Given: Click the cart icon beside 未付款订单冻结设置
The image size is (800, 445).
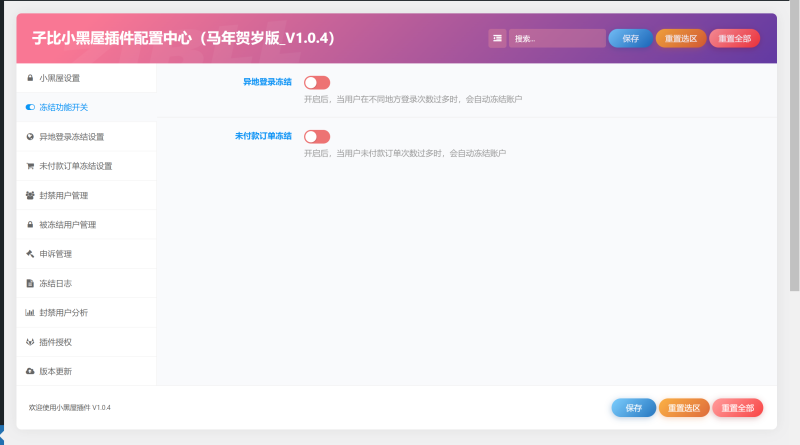Looking at the screenshot, I should [30, 166].
